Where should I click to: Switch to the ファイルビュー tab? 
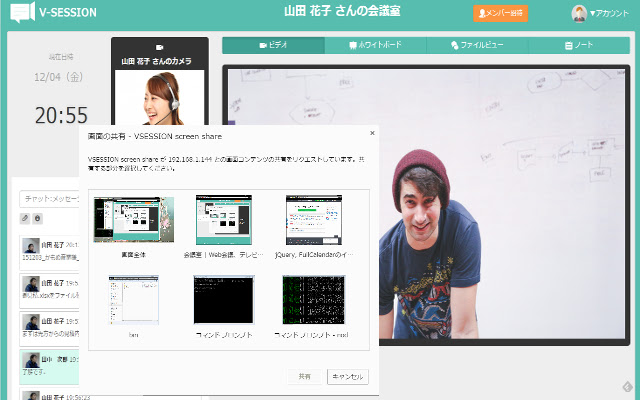click(x=478, y=45)
